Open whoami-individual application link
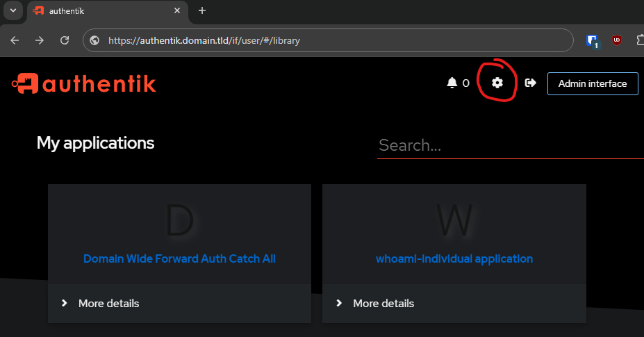Screen dimensions: 644x337 point(454,258)
